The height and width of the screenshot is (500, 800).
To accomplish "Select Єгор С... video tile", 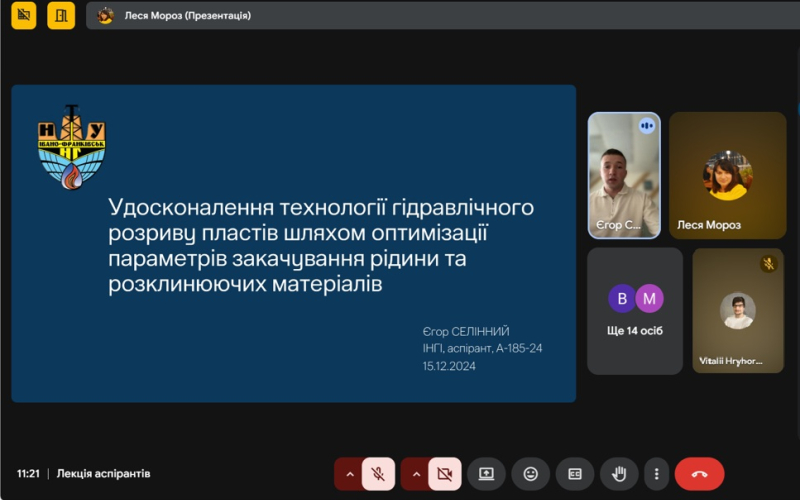I will tap(624, 176).
